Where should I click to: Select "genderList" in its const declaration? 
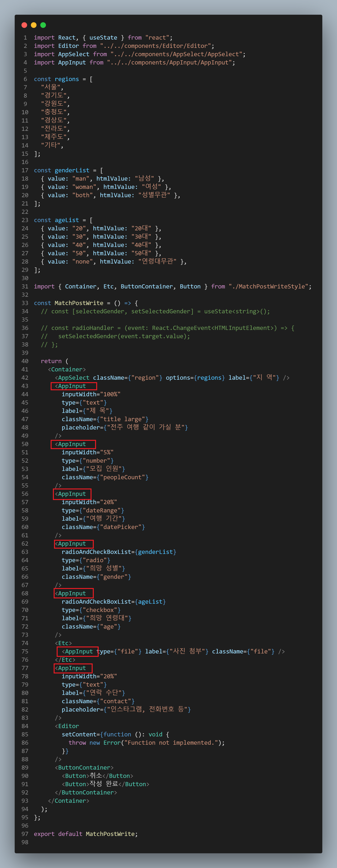pos(72,170)
